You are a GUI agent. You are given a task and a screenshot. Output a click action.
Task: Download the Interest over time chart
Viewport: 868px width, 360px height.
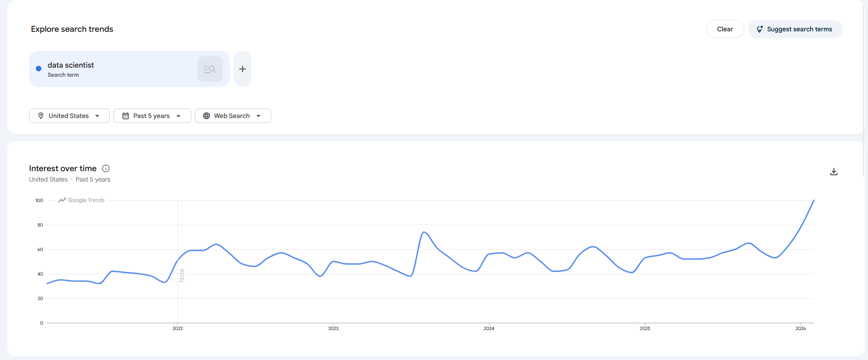pos(833,172)
